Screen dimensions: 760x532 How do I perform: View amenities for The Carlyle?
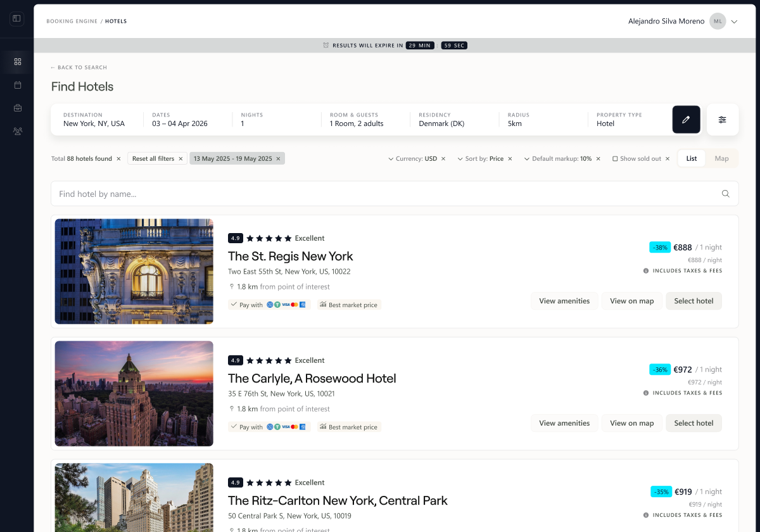(564, 423)
